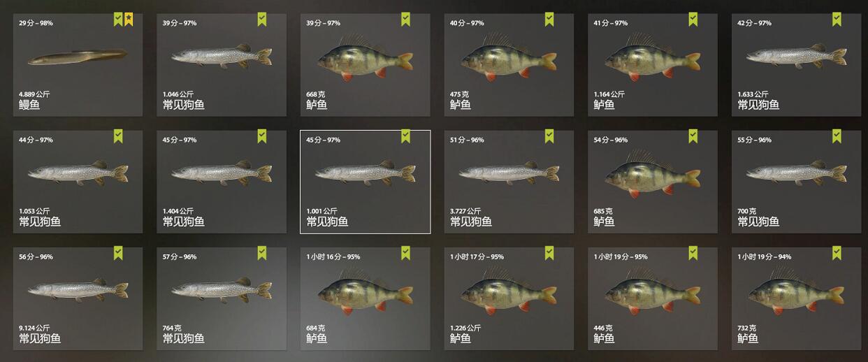
Task: Click green check ribbon on 9.124公斤 常见狗鱼 card
Action: pyautogui.click(x=118, y=253)
